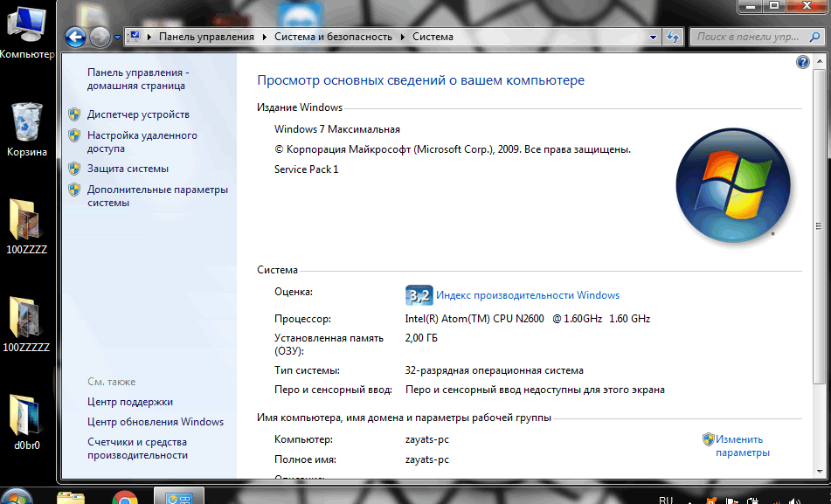Click the forward navigation arrow button
This screenshot has height=504, width=831.
99,37
